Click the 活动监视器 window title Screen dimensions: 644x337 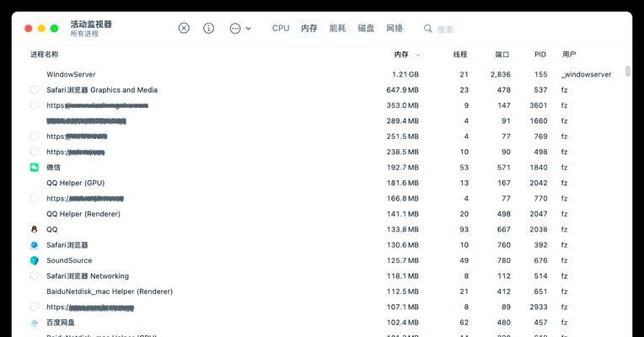91,24
